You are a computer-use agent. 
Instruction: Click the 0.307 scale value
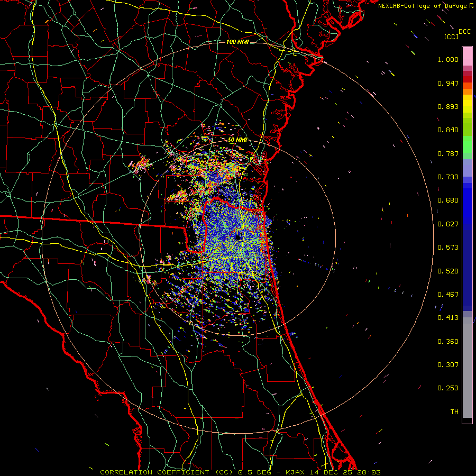click(x=448, y=365)
